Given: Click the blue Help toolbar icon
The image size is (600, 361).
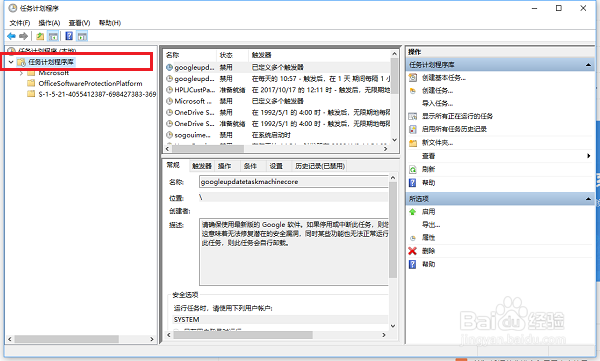Looking at the screenshot, I should [x=69, y=36].
